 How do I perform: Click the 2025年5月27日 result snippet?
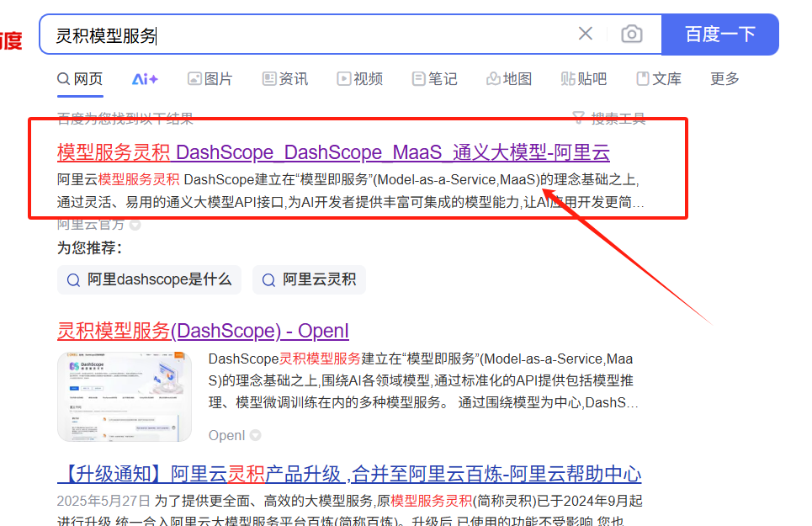[349, 512]
